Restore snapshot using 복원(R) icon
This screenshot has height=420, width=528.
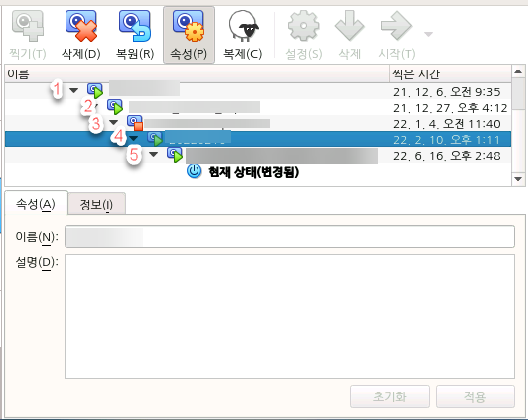click(x=135, y=26)
